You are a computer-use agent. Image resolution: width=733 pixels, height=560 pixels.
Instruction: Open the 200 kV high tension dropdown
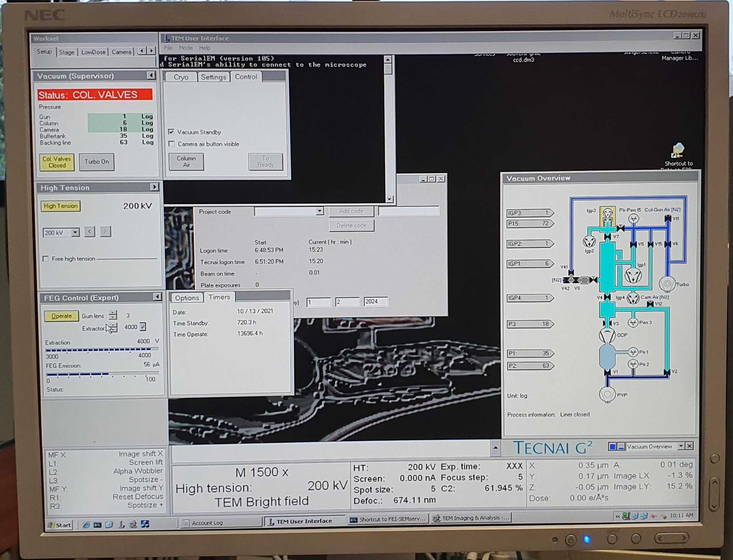pos(75,232)
